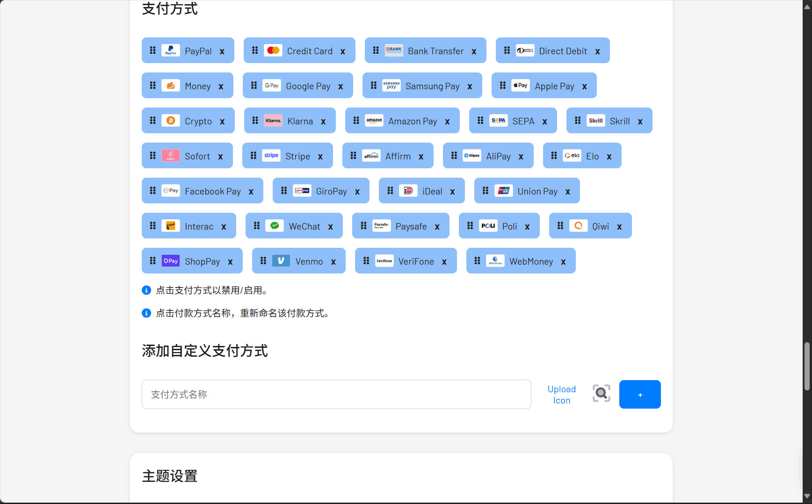Click the Venmo blue V icon
Screen dimensions: 812x504
(281, 261)
